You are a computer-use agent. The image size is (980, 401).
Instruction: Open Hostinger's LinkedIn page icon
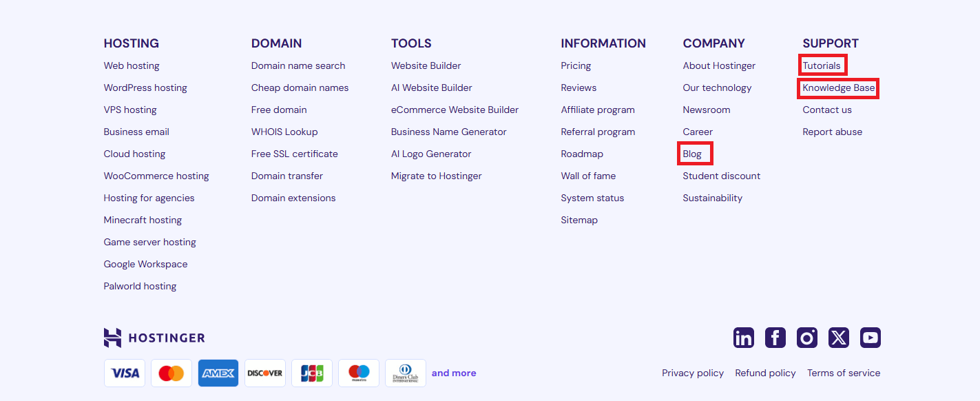tap(744, 338)
